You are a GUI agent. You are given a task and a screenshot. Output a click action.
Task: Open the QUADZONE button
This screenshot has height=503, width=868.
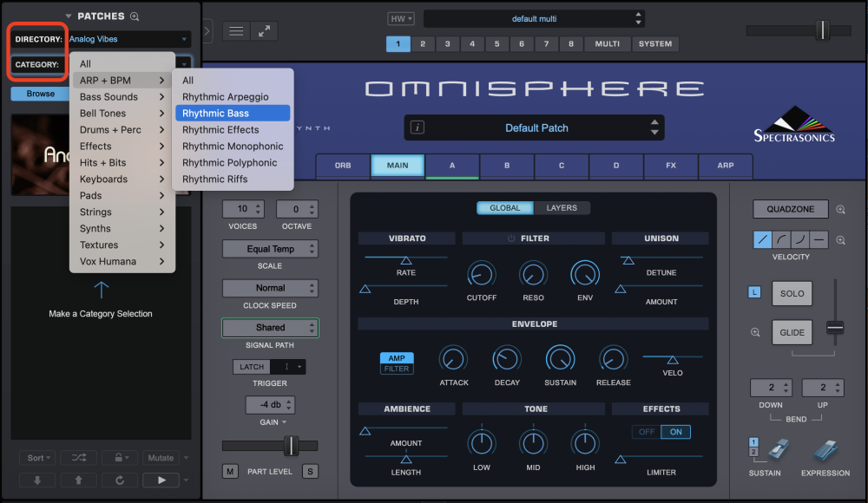pos(791,209)
